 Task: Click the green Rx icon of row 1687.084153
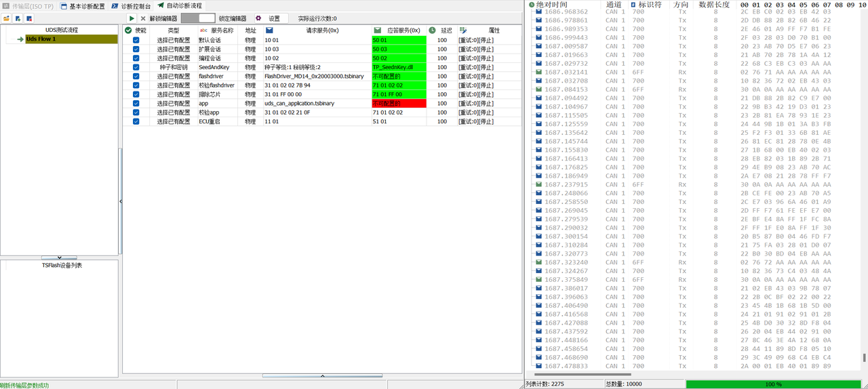[538, 89]
